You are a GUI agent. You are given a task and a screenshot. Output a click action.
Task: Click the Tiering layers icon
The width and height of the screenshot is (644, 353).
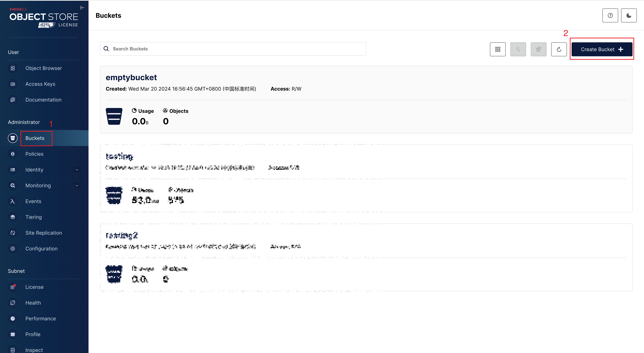pyautogui.click(x=13, y=217)
